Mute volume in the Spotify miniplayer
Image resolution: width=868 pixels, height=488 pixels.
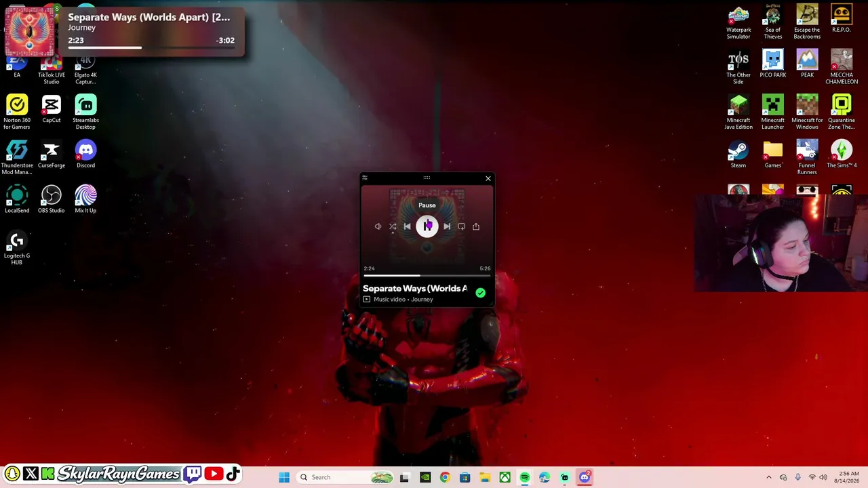coord(378,226)
